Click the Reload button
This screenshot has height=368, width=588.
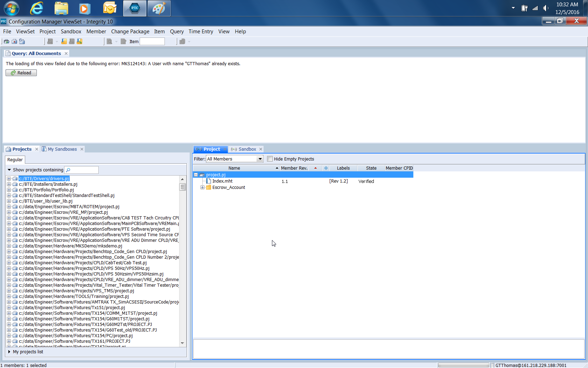[21, 73]
